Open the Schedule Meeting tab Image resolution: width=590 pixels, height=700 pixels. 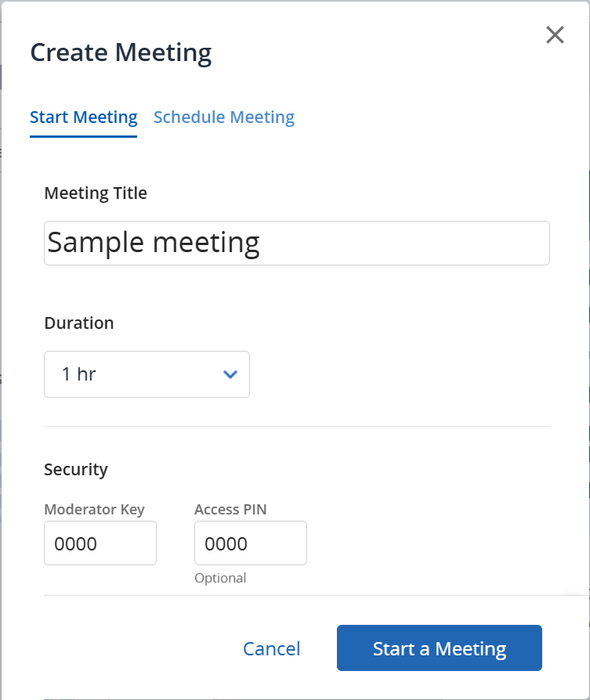tap(223, 117)
